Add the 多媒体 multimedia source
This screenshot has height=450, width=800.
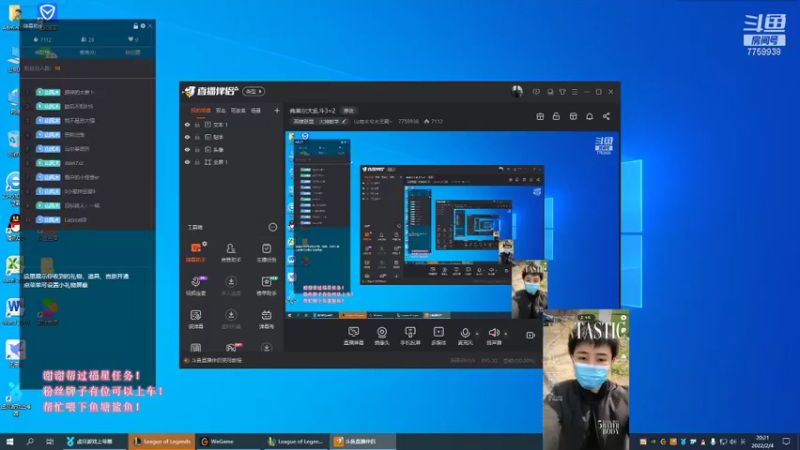[x=439, y=336]
